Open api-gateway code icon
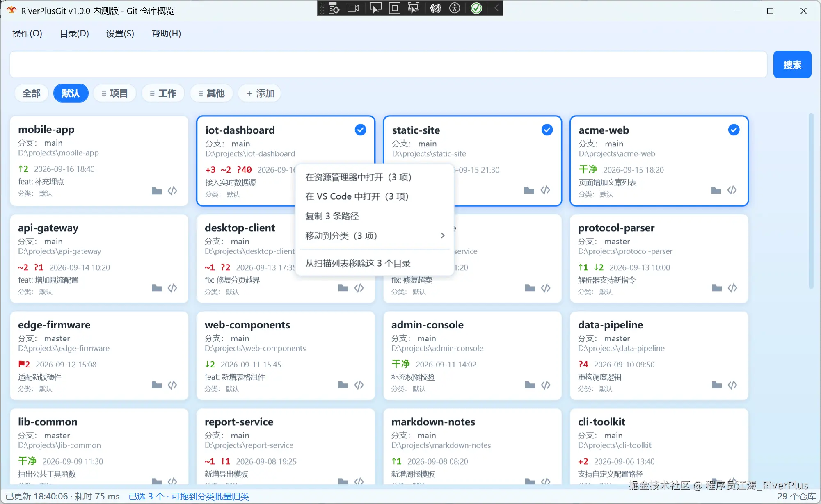 point(172,288)
